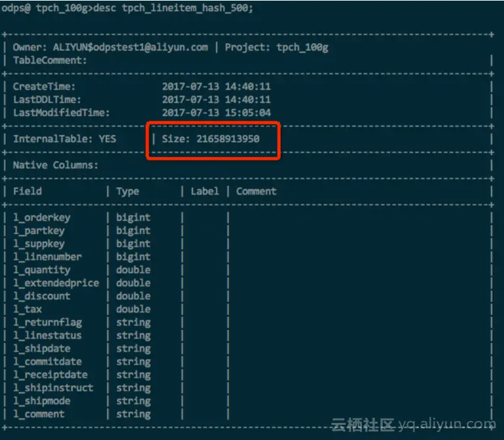Screen dimensions: 504x440
Task: Click the 'Label' column header
Action: (x=205, y=191)
